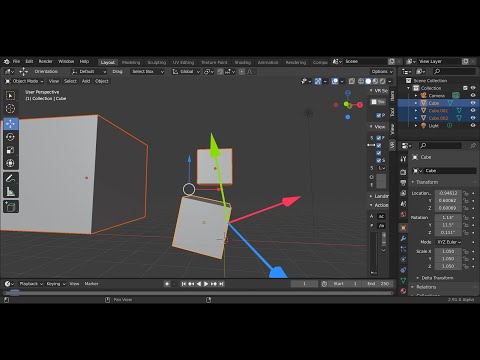Open the Scene properties tab
Viewport: 480px width, 360px height.
point(403,204)
